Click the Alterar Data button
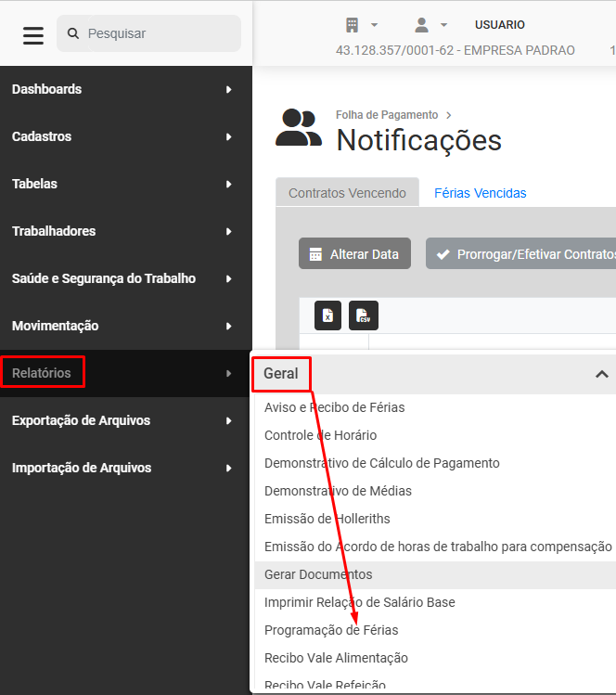The width and height of the screenshot is (616, 695). click(x=354, y=254)
